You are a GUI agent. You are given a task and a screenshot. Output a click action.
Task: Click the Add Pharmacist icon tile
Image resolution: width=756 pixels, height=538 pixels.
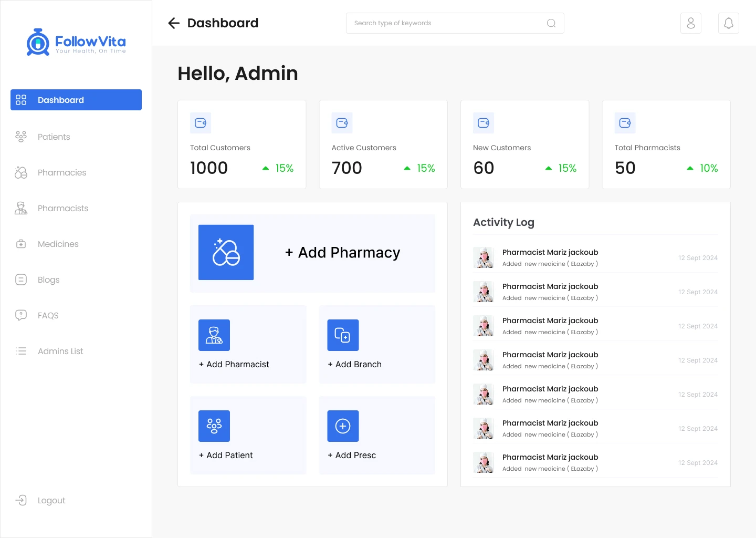click(x=214, y=335)
